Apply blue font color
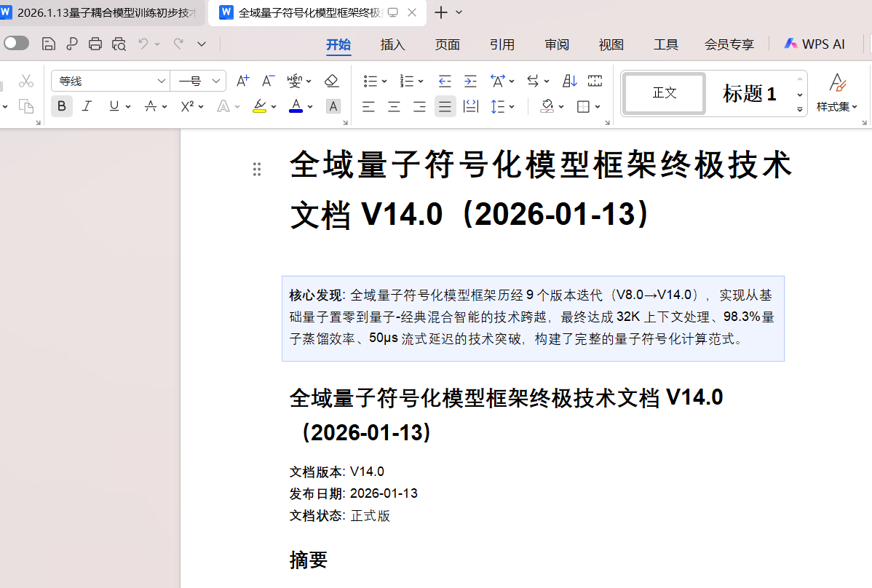 296,106
